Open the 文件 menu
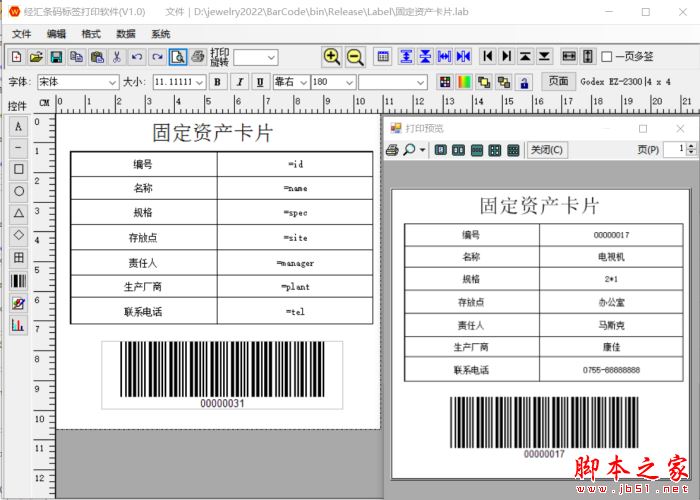 (x=21, y=34)
